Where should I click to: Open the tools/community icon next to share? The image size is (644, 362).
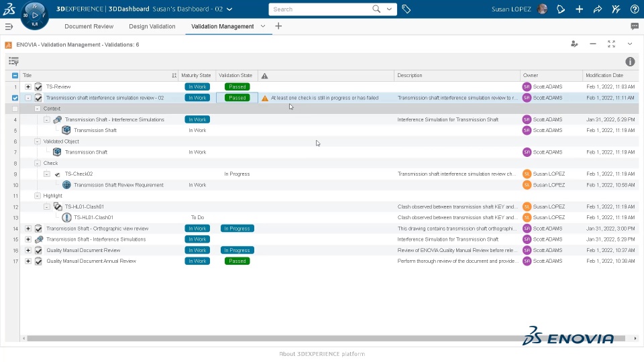(616, 9)
